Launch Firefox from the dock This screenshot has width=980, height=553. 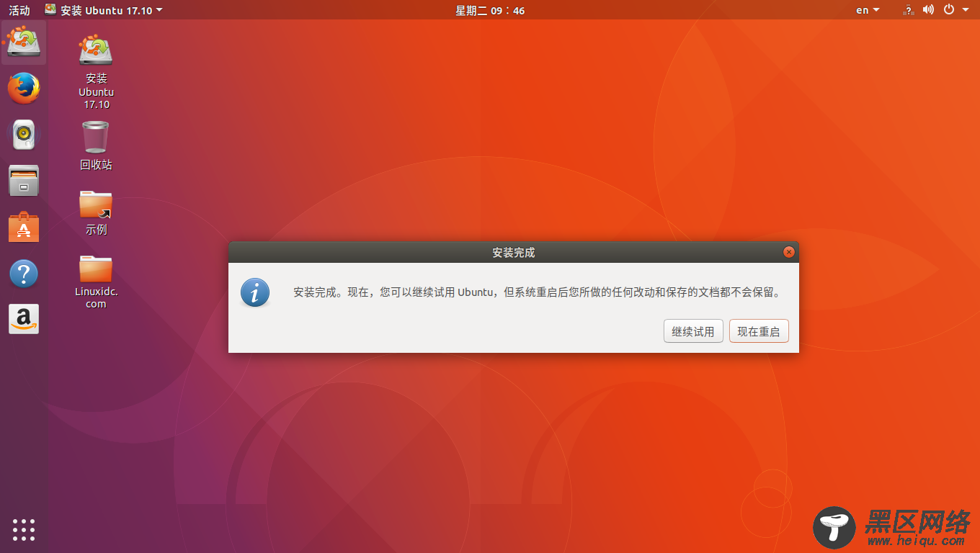24,89
